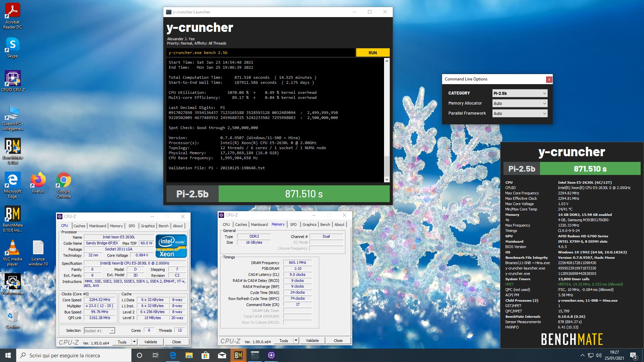This screenshot has height=362, width=644.
Task: Open VLC media player desktop icon
Action: 12,253
